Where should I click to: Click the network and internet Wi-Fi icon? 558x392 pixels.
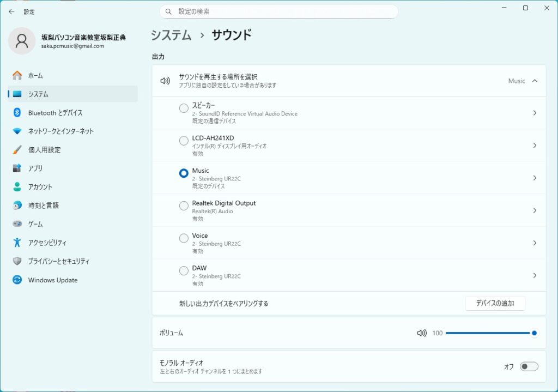point(17,131)
